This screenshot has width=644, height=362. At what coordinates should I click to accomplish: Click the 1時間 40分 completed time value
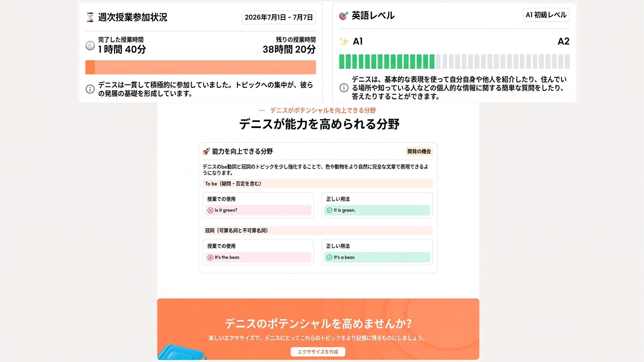click(x=122, y=49)
